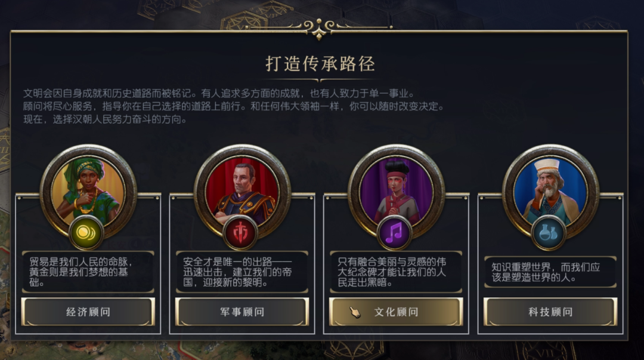This screenshot has height=360, width=644.
Task: Click the trade and gold quote text box
Action: tap(88, 272)
